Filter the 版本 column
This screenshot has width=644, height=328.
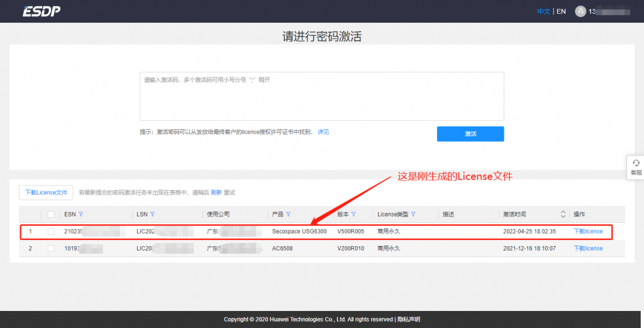pos(353,214)
